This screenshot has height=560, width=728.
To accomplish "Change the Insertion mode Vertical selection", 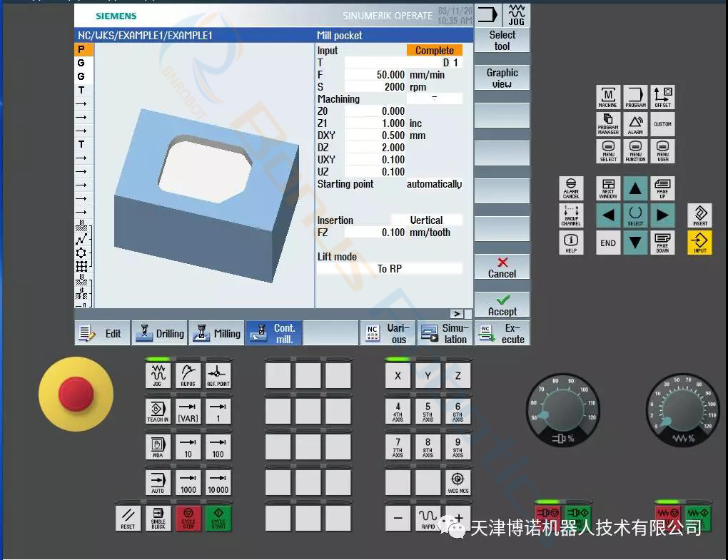I will pos(426,220).
